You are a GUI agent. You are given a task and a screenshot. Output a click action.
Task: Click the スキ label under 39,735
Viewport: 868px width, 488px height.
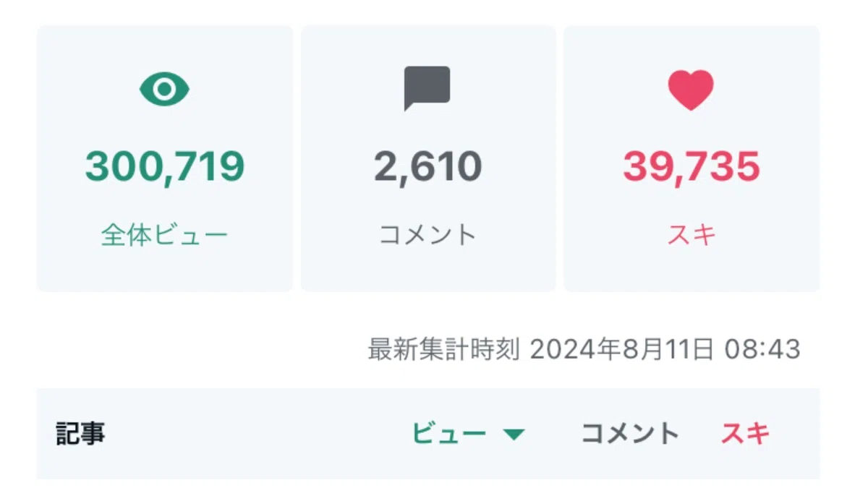point(692,236)
